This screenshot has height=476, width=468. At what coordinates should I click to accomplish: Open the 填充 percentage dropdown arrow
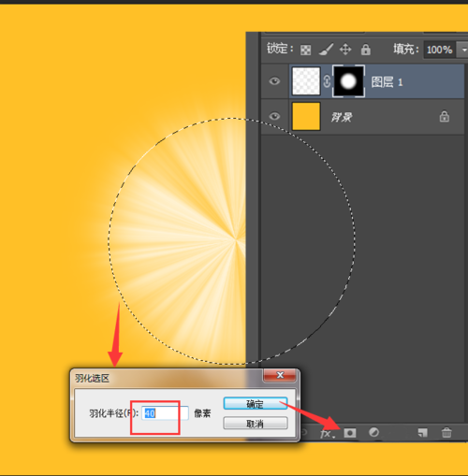pos(463,50)
